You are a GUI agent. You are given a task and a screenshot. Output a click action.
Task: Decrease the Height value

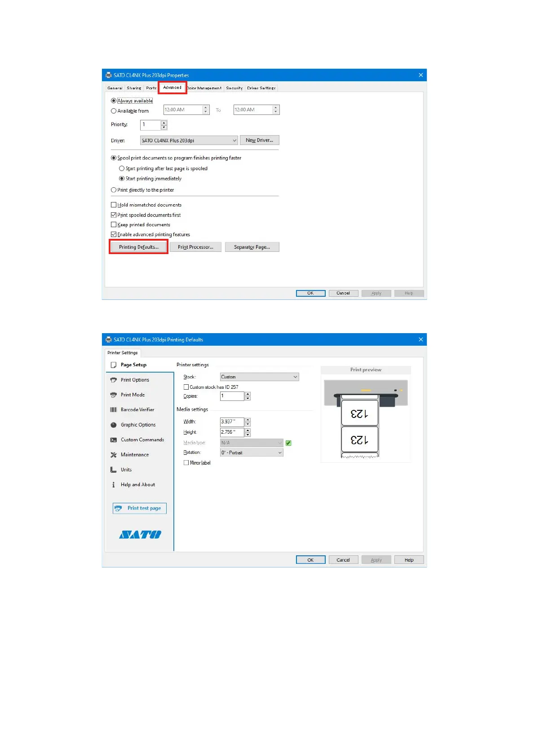pyautogui.click(x=248, y=435)
